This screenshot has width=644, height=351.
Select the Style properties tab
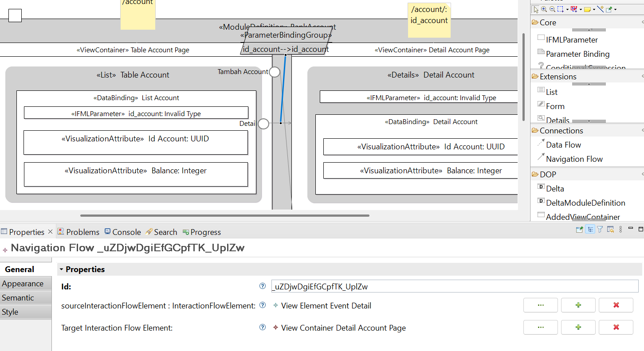pyautogui.click(x=26, y=312)
